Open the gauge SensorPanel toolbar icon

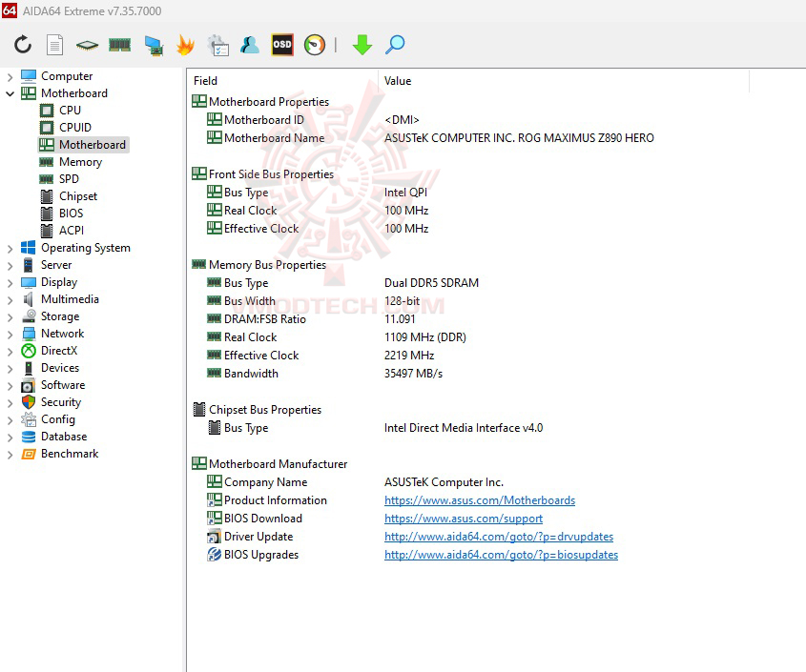[x=315, y=45]
